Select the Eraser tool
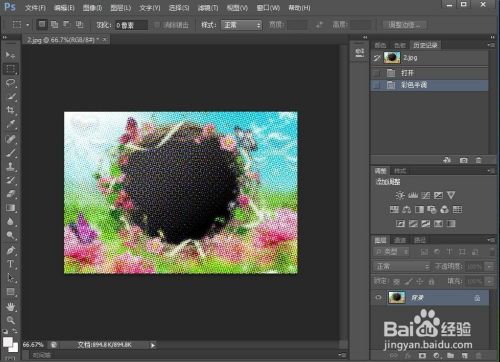 point(10,194)
